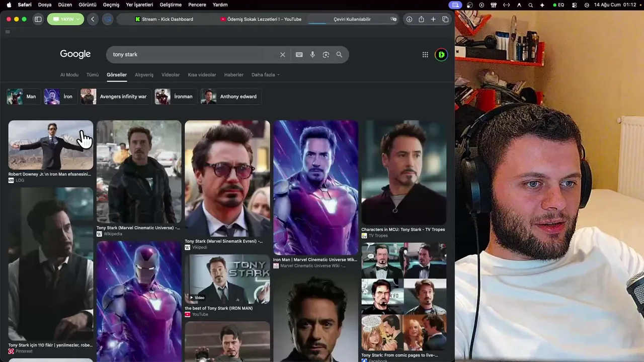Select the Videolar search tab
The image size is (644, 362).
(171, 75)
